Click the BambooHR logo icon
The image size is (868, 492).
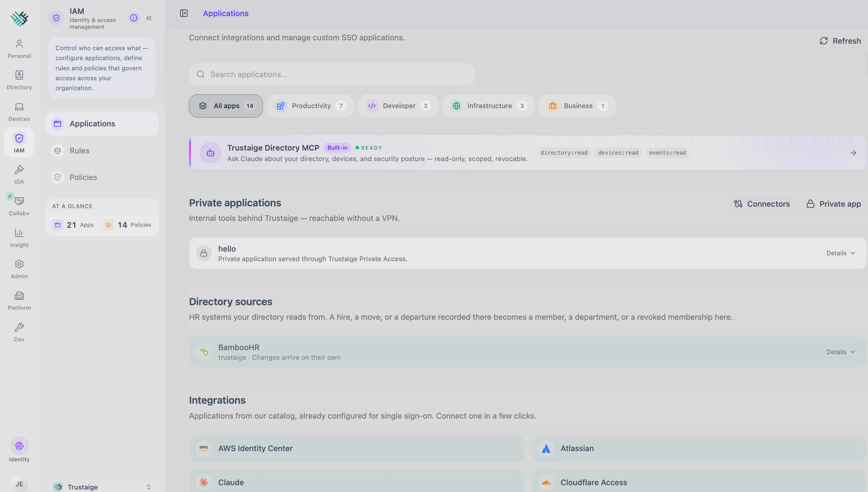pyautogui.click(x=204, y=352)
